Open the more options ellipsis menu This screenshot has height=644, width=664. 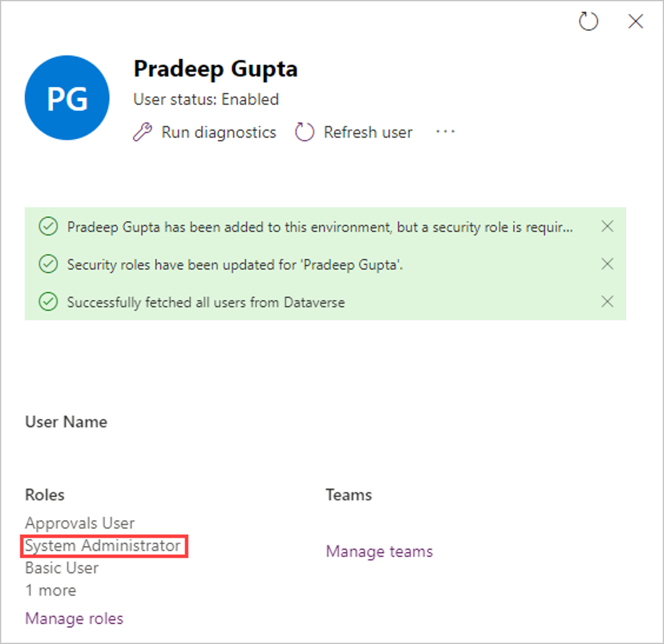(445, 131)
